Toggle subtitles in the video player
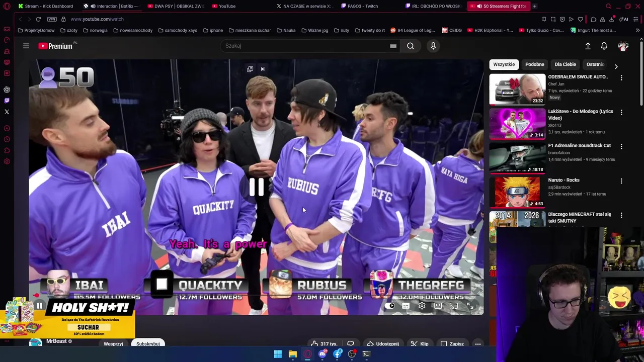Screen dimensions: 644x362 406,306
